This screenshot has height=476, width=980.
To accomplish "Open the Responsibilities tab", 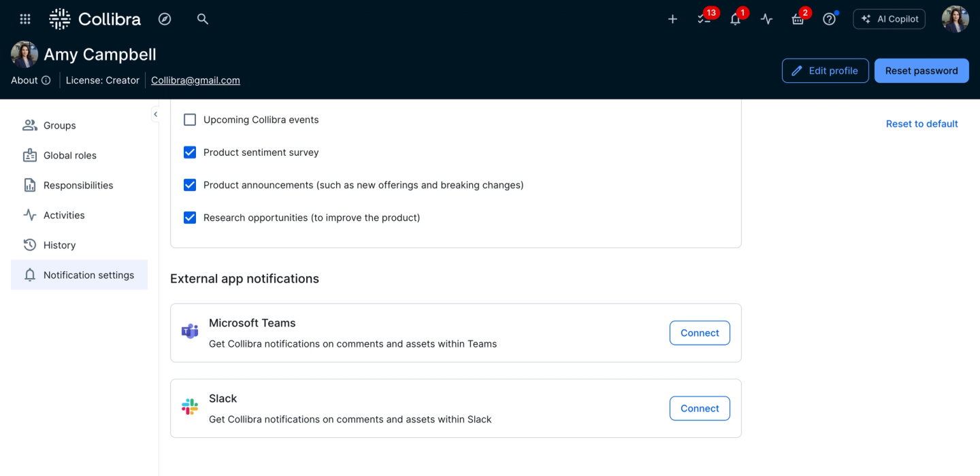I will [79, 185].
